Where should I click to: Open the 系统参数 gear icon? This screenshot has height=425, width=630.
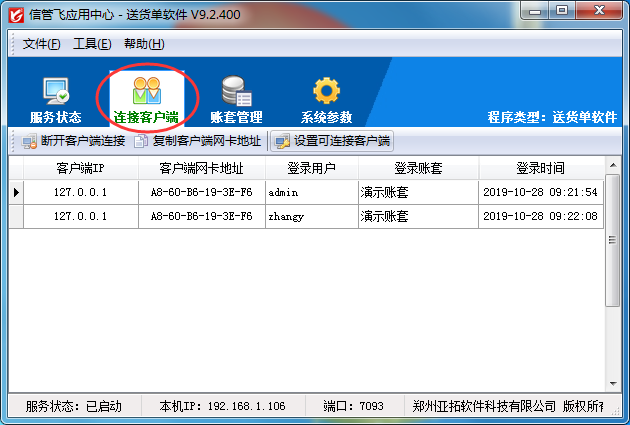tap(326, 92)
